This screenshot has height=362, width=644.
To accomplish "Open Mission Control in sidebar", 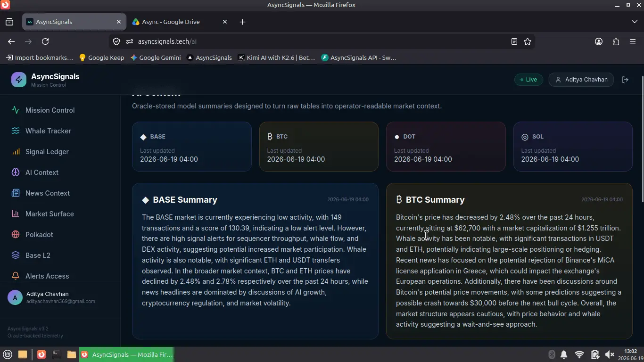I will coord(50,110).
